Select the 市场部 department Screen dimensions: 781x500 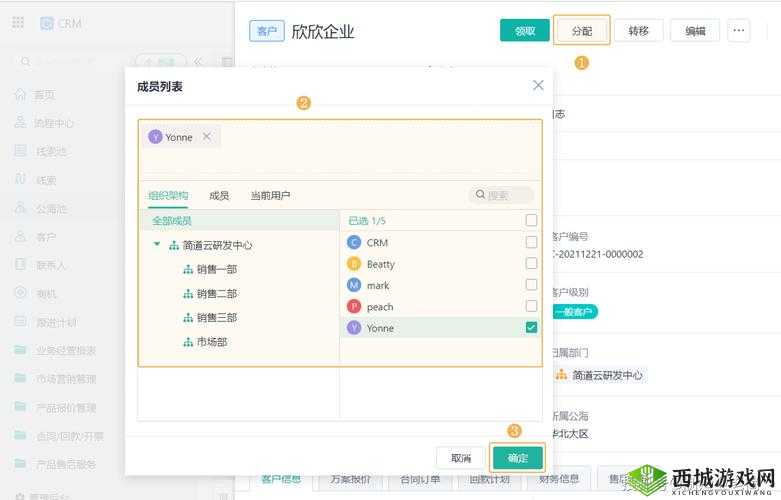(212, 342)
